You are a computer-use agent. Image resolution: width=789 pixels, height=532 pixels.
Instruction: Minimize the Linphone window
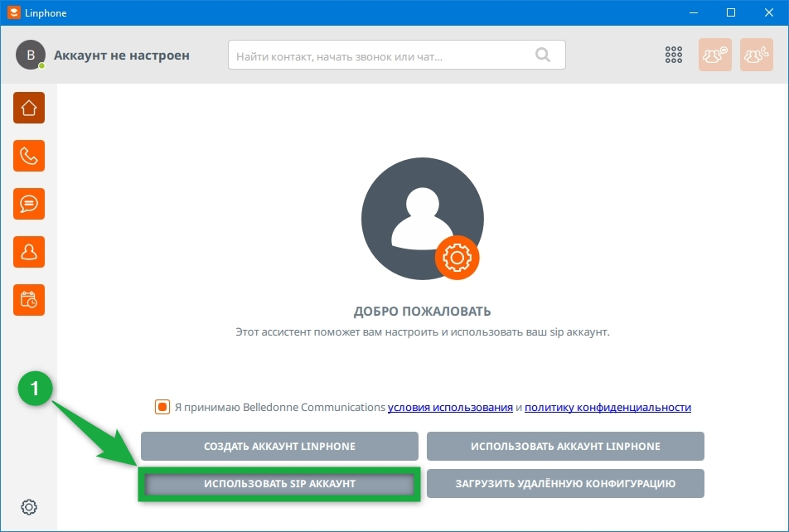(x=694, y=12)
